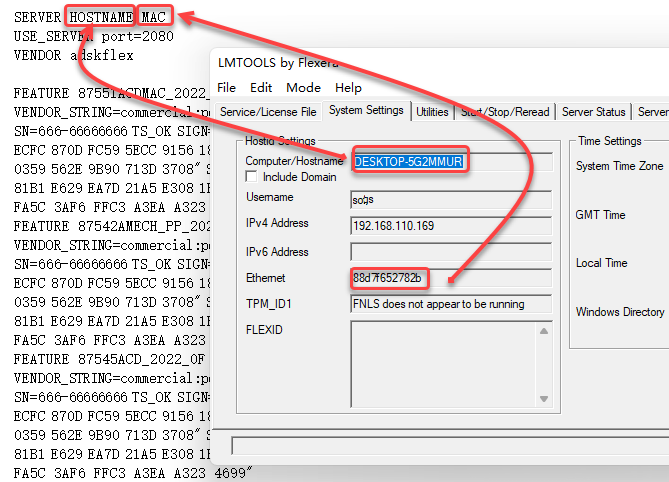
Task: Click the System Time Zone label
Action: point(620,166)
